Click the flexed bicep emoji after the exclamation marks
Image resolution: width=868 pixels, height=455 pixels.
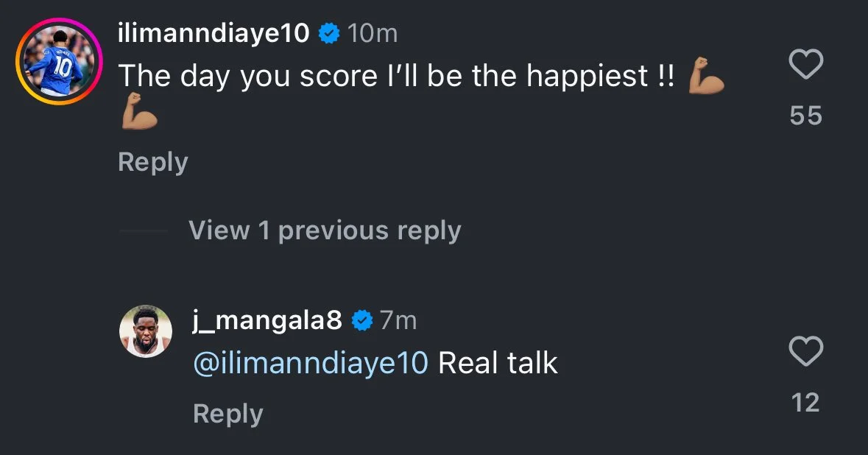[706, 77]
